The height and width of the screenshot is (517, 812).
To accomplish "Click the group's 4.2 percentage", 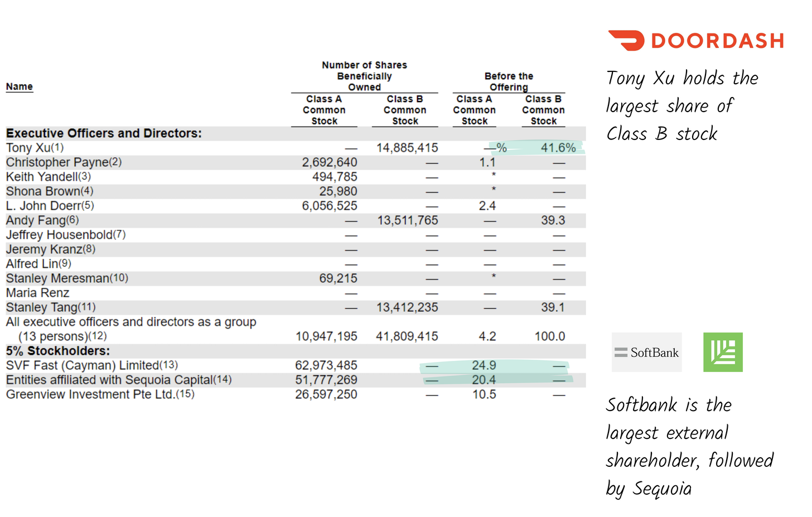I will 487,336.
